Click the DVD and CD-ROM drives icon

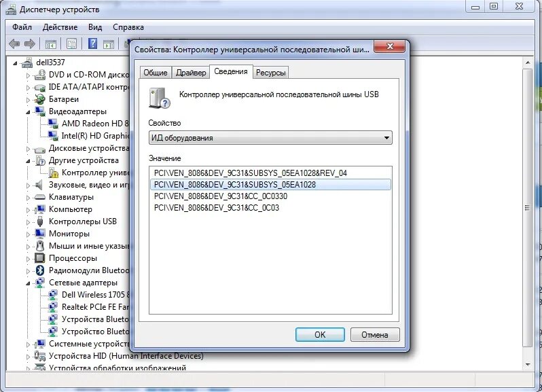pyautogui.click(x=40, y=75)
